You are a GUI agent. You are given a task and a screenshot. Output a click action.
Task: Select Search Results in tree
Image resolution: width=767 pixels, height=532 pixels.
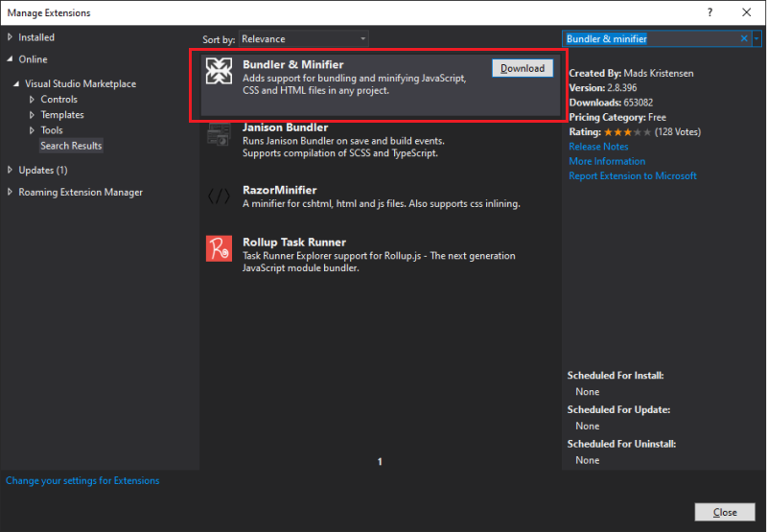(x=71, y=146)
